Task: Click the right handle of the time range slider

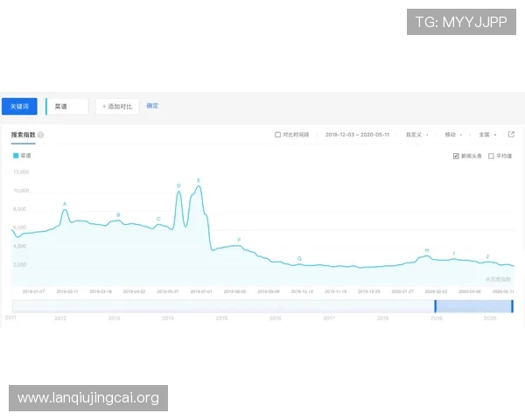Action: pos(512,306)
